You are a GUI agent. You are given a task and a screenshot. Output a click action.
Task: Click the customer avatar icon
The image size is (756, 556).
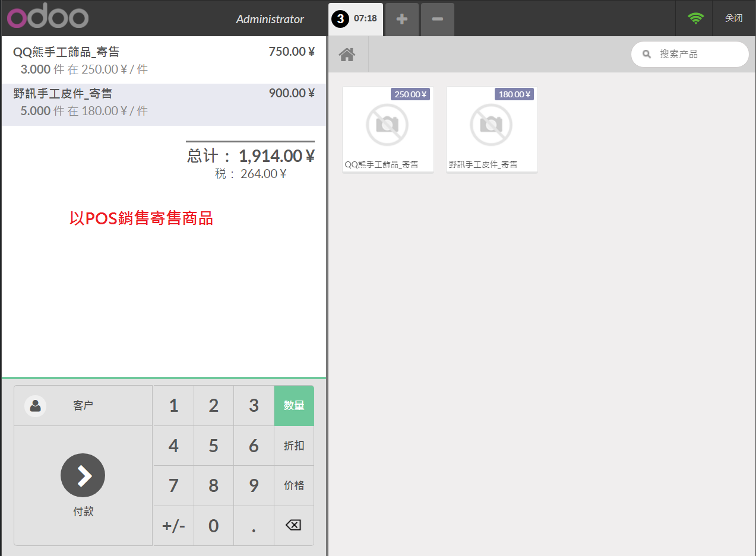pos(35,406)
